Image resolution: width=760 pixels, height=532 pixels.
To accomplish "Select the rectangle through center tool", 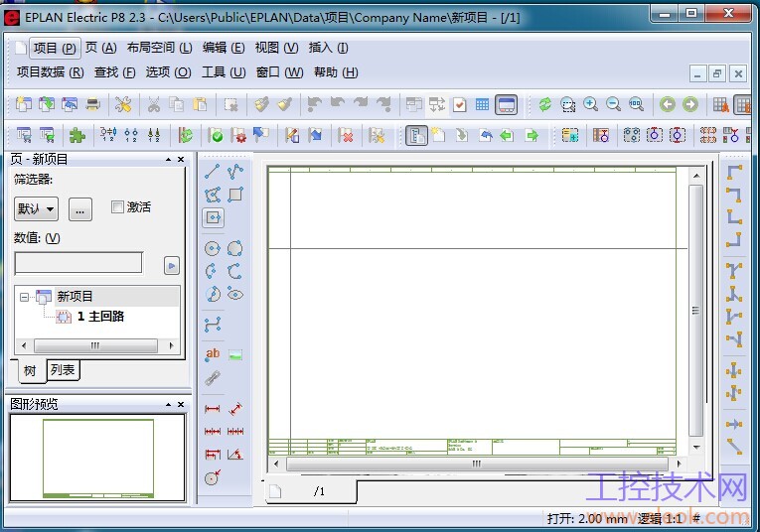I will click(x=213, y=217).
